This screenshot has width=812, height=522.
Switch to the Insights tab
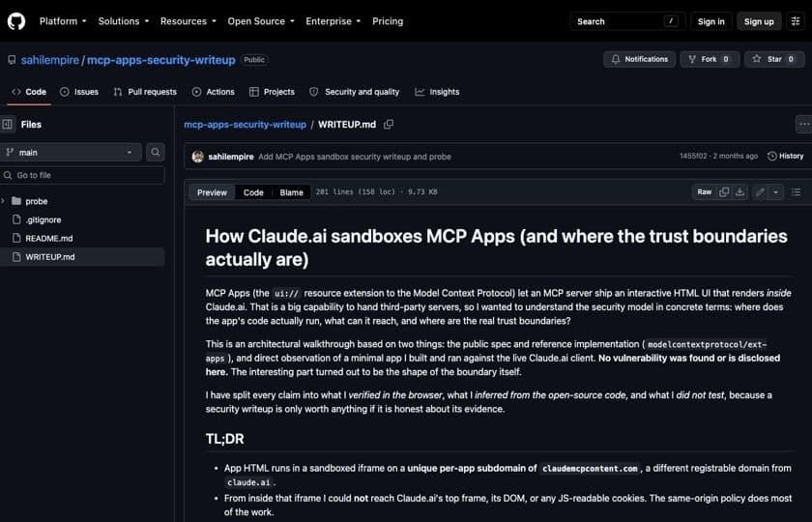(437, 92)
